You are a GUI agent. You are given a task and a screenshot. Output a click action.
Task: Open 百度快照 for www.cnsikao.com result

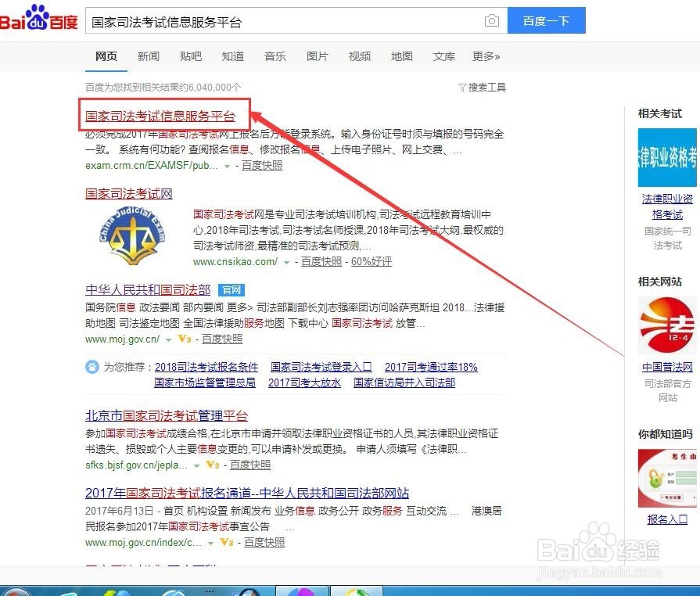tap(321, 261)
